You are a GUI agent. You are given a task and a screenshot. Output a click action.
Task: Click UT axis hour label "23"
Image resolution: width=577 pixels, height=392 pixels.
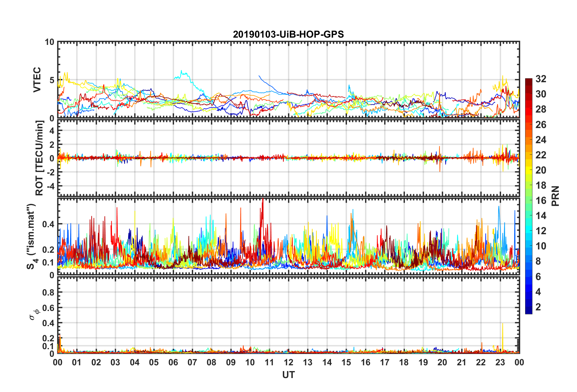point(500,362)
